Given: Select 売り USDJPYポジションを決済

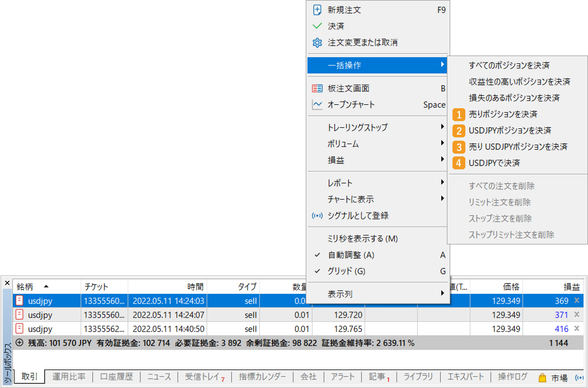Looking at the screenshot, I should click(x=518, y=147).
